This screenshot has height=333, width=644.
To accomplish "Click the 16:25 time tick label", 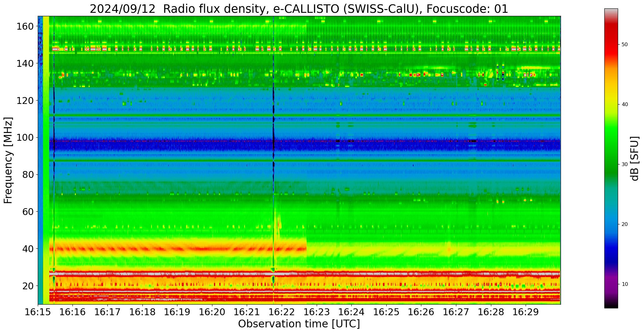I will point(386,312).
